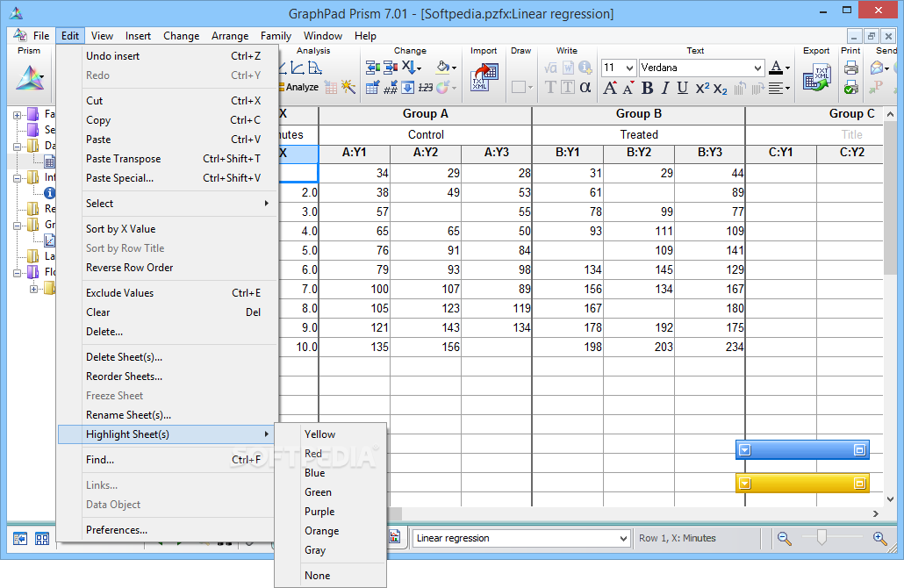The image size is (904, 588).
Task: Click the Print icon
Action: 850,68
